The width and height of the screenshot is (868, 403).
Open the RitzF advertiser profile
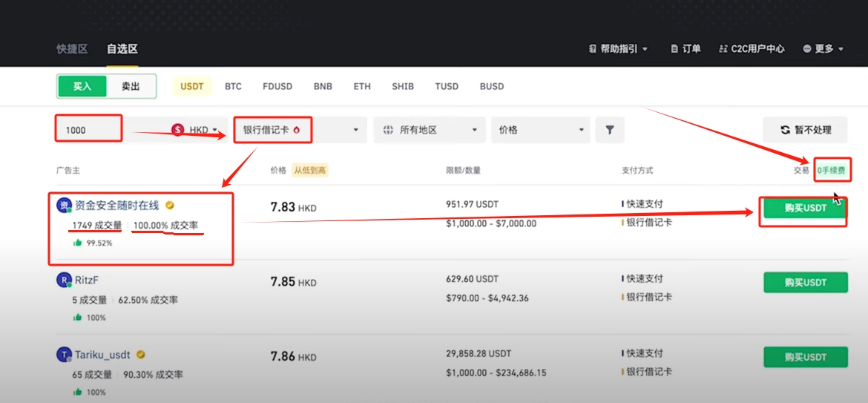[87, 280]
